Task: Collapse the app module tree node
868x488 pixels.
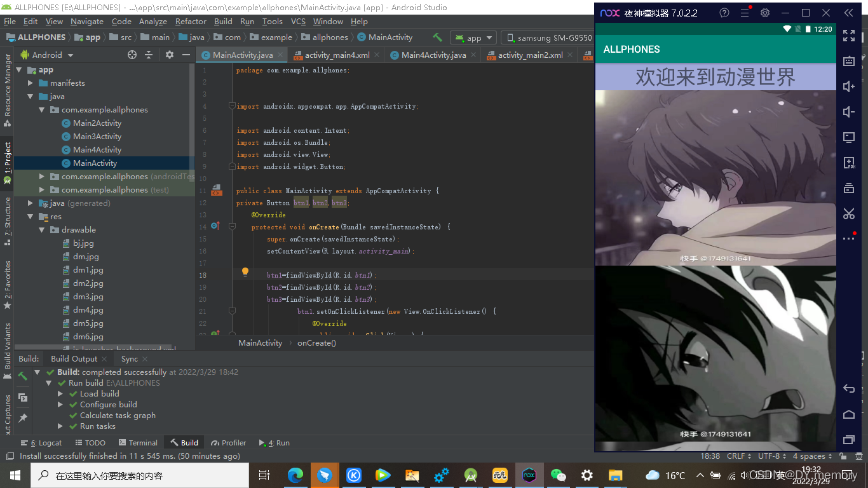Action: pyautogui.click(x=19, y=70)
